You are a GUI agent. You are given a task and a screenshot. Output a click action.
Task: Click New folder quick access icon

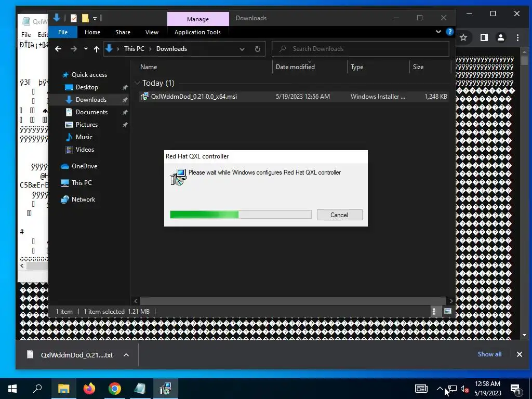(85, 18)
